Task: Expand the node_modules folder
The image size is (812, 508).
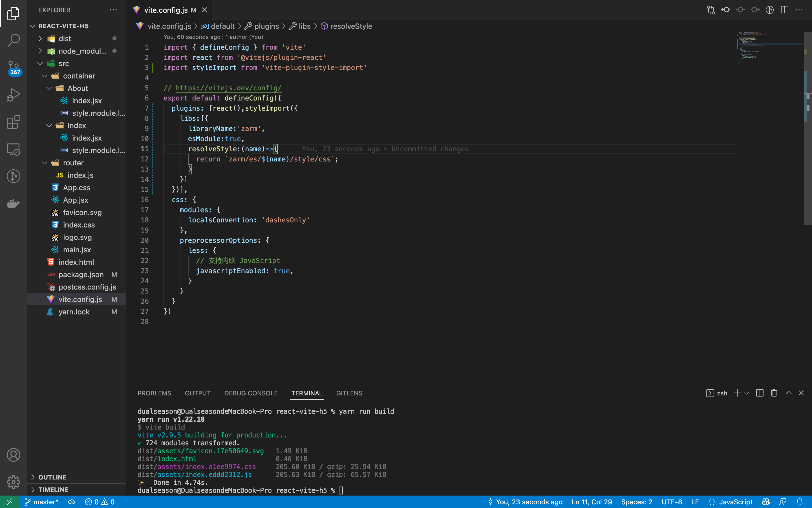Action: coord(76,51)
